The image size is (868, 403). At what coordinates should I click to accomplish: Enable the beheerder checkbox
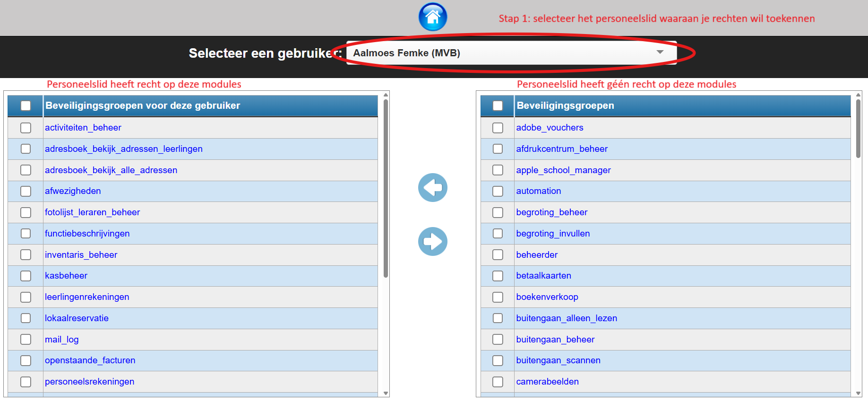tap(498, 255)
